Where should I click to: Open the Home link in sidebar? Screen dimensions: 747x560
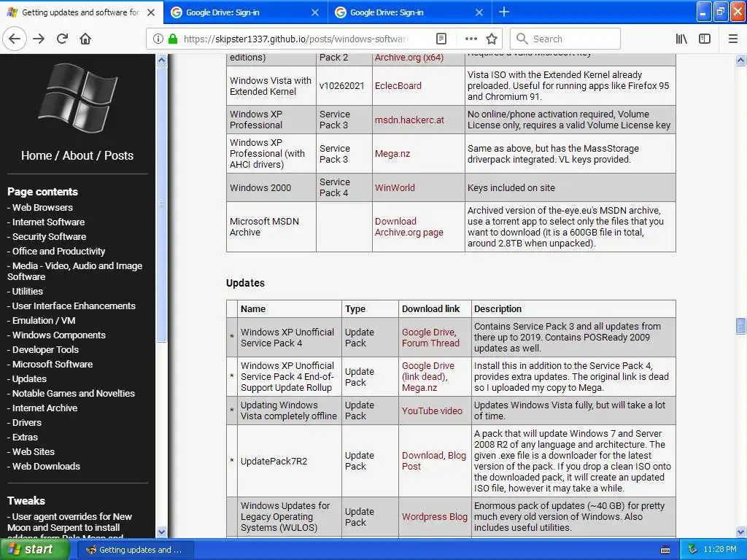pos(36,156)
